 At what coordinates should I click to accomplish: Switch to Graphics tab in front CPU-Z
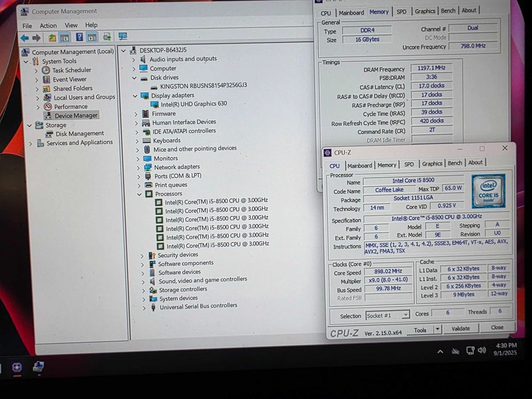[x=432, y=164]
